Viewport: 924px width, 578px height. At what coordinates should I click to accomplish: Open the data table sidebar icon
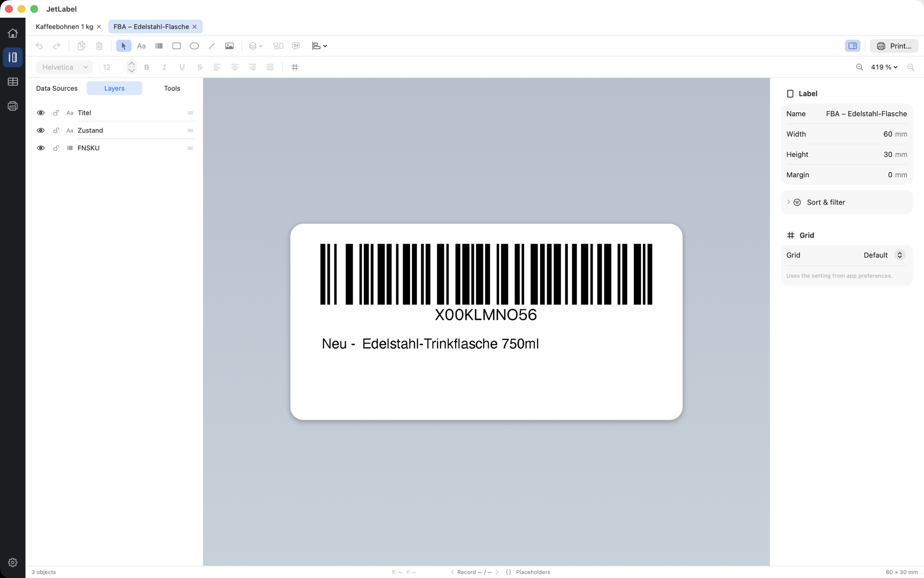pos(13,82)
